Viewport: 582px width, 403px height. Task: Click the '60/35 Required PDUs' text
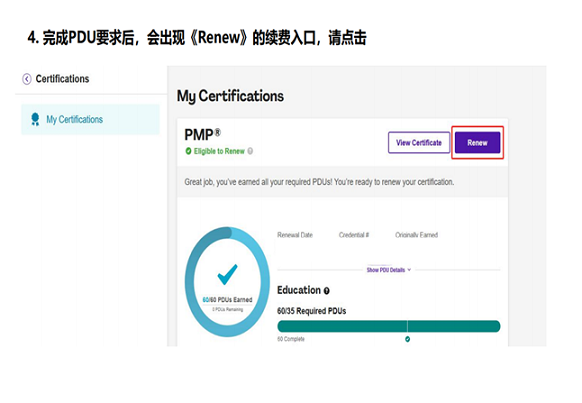[311, 311]
